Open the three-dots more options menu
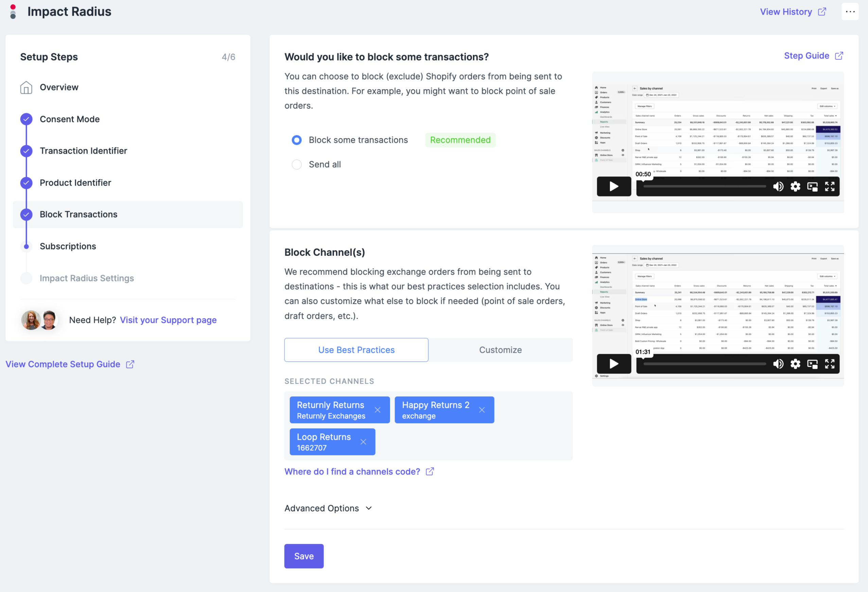 [850, 12]
